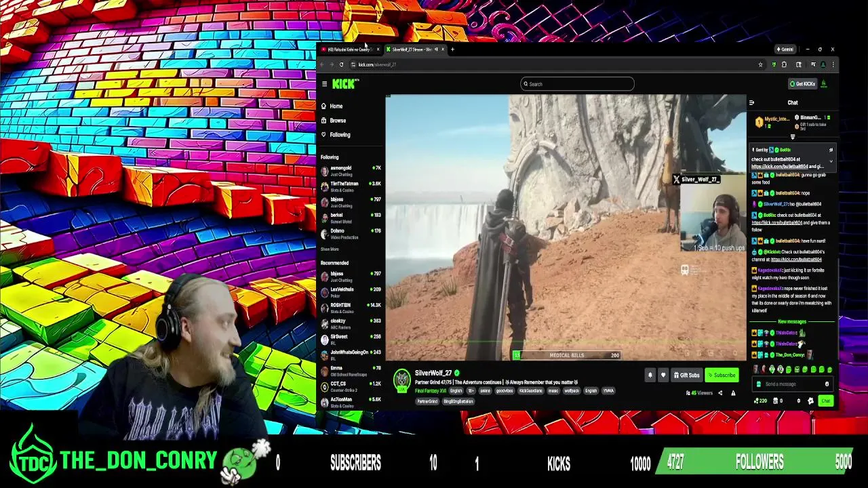Viewport: 868px width, 488px height.
Task: Click SilverWolf_27 channel avatar
Action: click(402, 380)
